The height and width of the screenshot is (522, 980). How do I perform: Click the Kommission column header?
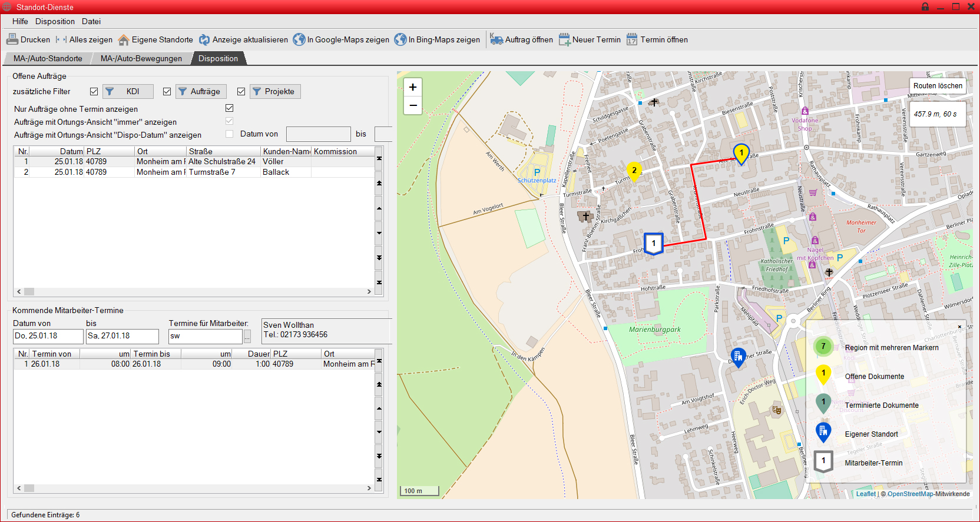point(343,151)
